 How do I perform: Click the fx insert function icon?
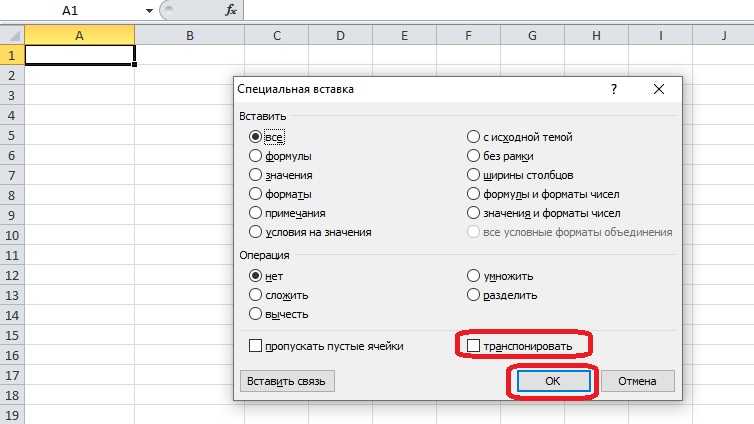[x=231, y=10]
